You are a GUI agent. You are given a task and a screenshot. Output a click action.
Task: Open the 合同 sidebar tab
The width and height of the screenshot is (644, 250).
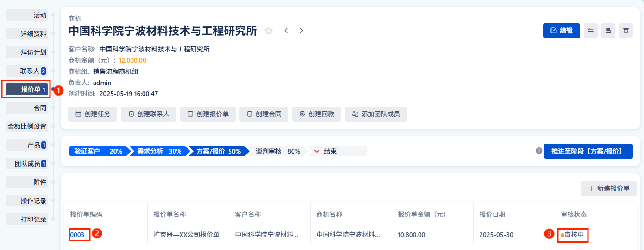tap(27, 108)
